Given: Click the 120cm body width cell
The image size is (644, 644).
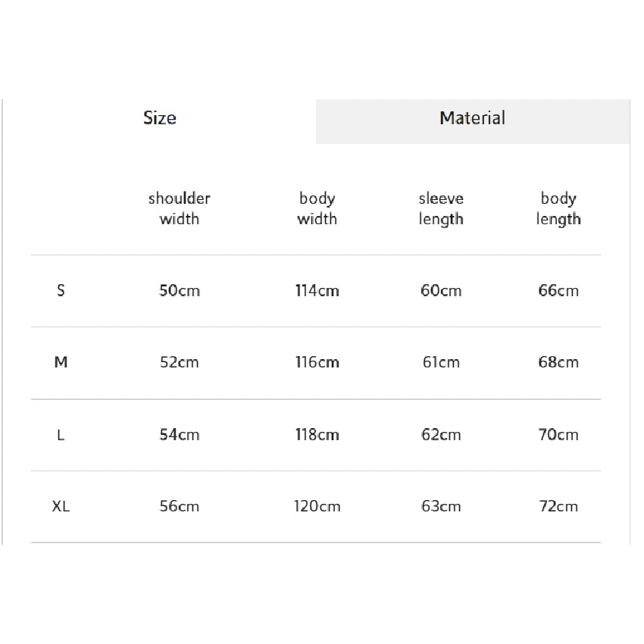Looking at the screenshot, I should point(317,506).
